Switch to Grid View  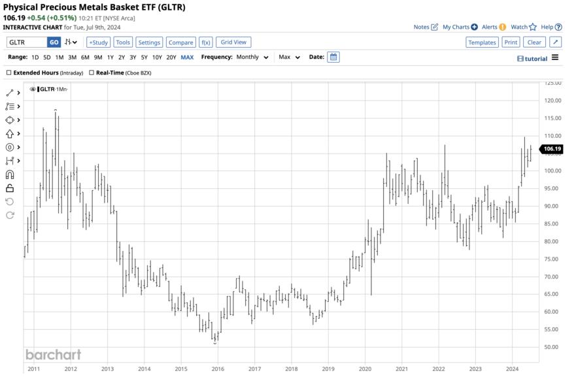(x=233, y=42)
